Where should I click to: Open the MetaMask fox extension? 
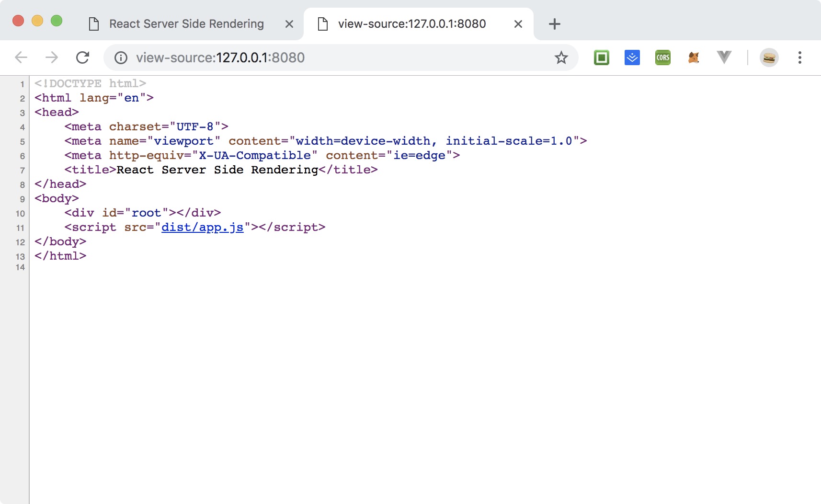[x=694, y=58]
